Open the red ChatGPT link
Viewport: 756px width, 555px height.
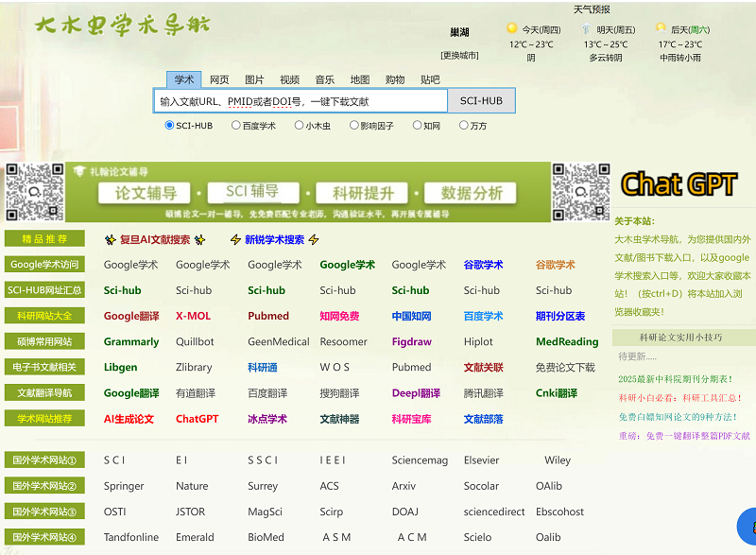pyautogui.click(x=198, y=419)
